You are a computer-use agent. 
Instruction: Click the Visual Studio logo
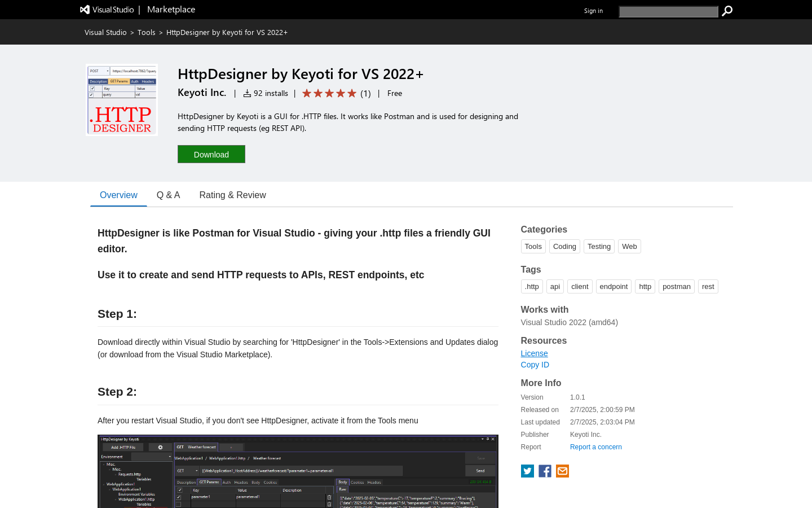107,10
